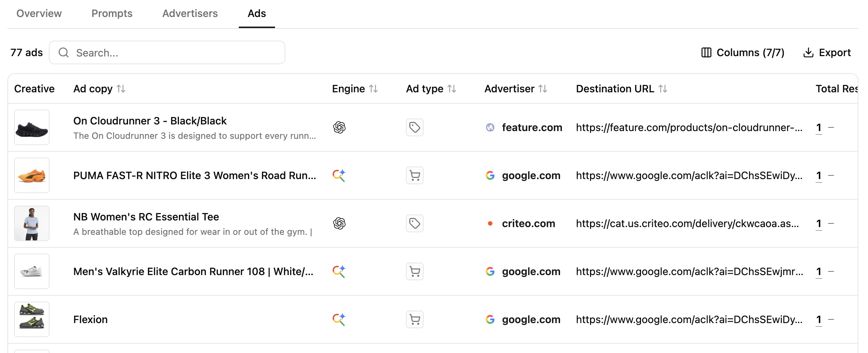Click total count 1 for Flexion ad

coord(819,319)
